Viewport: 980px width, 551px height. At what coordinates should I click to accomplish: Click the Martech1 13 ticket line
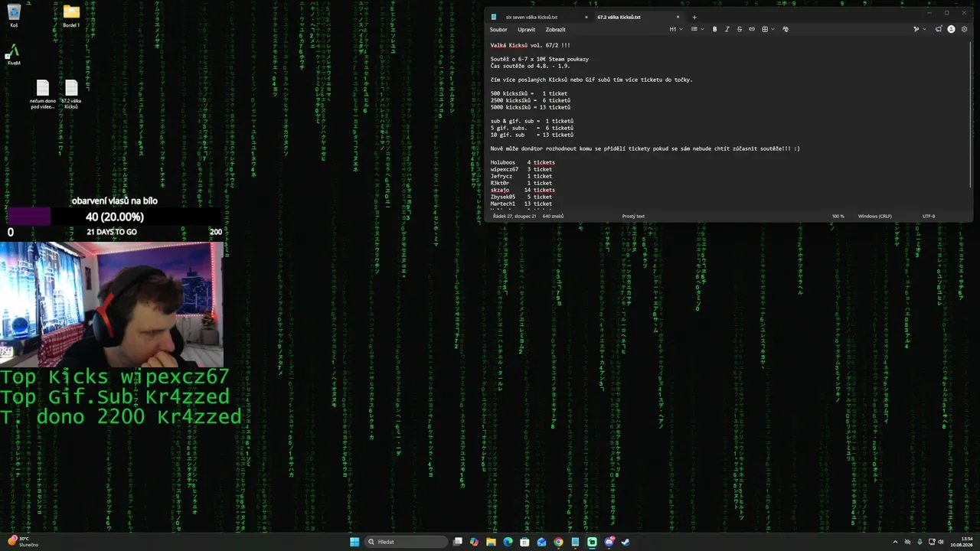pyautogui.click(x=521, y=204)
